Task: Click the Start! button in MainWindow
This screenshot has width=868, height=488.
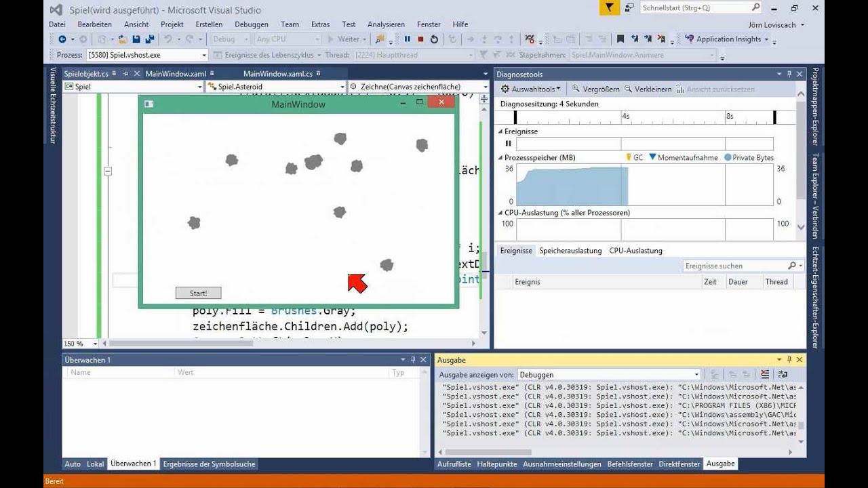Action: [x=198, y=293]
